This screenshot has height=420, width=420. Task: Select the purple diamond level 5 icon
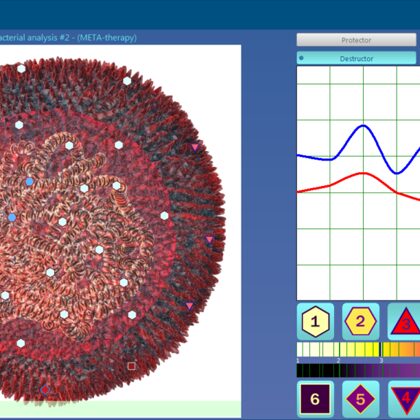(x=361, y=399)
